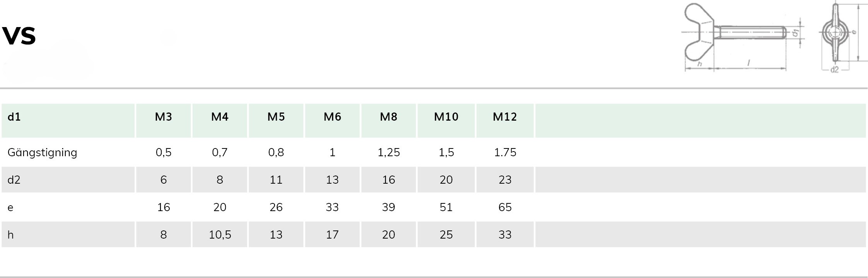
Task: Click the d2 label in the drawing
Action: [x=835, y=70]
